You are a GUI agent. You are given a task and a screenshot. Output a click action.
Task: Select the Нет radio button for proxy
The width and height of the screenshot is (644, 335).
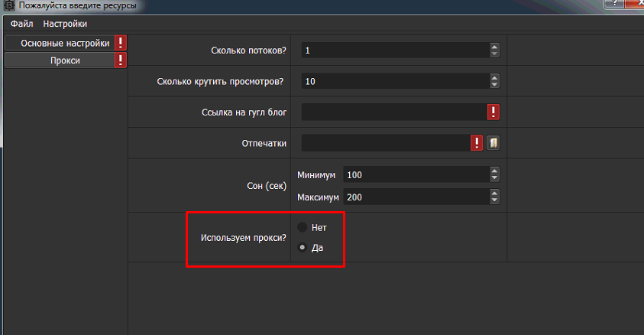click(x=303, y=227)
